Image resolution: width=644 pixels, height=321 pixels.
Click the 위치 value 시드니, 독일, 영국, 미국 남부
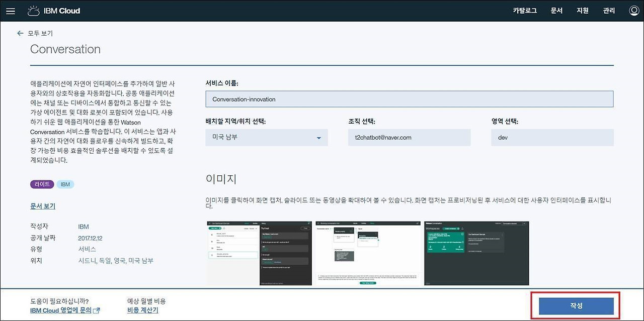click(116, 261)
